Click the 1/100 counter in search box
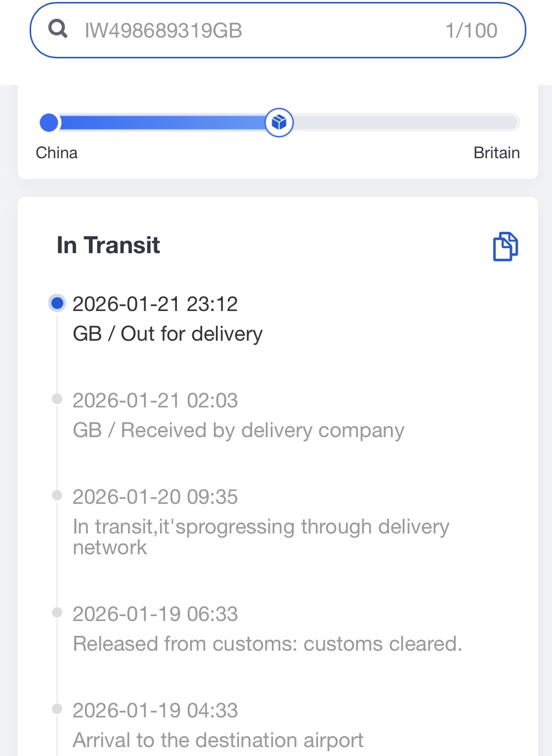Image resolution: width=552 pixels, height=756 pixels. (471, 31)
